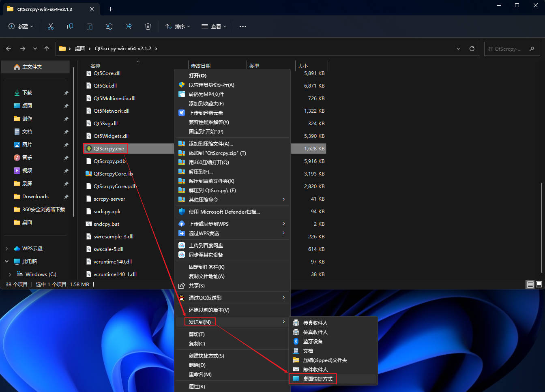
Task: Click the Share icon in toolbar
Action: (129, 26)
